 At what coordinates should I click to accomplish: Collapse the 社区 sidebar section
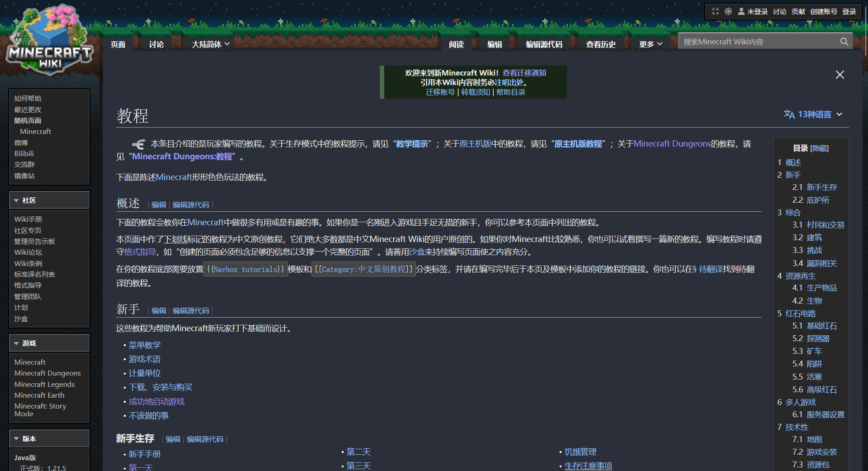pyautogui.click(x=49, y=200)
